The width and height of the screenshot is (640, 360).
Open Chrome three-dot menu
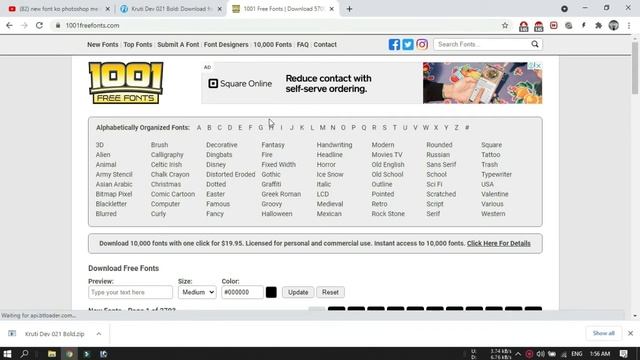[629, 25]
